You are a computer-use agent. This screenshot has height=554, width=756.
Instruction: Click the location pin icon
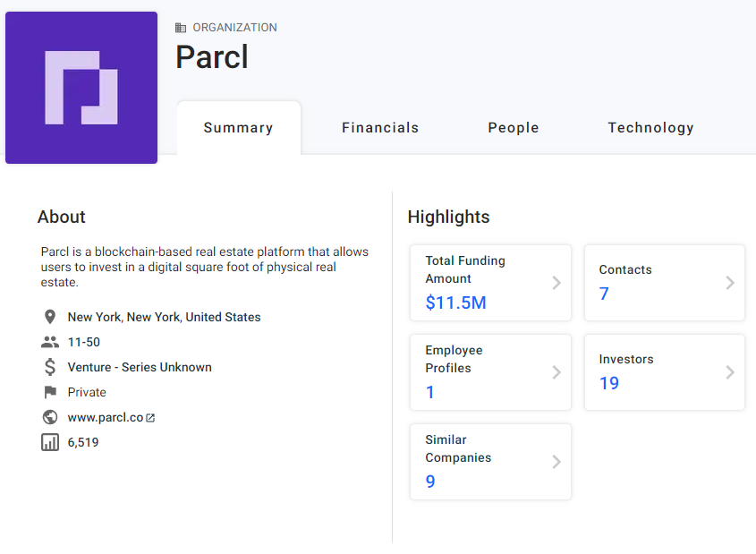50,317
